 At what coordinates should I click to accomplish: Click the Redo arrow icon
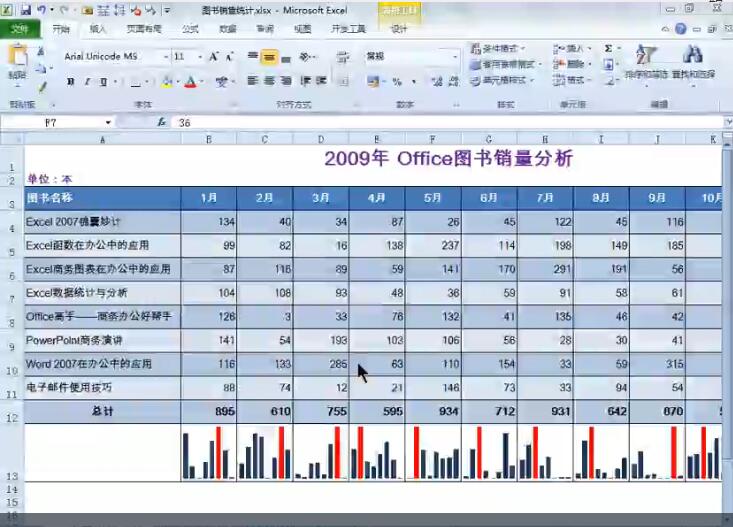point(65,9)
